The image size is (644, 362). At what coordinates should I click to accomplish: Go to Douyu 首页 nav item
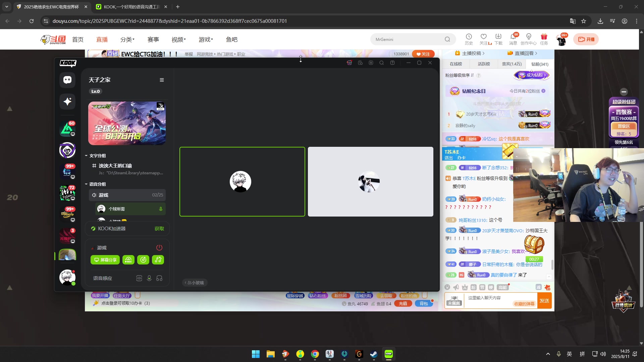tap(78, 40)
